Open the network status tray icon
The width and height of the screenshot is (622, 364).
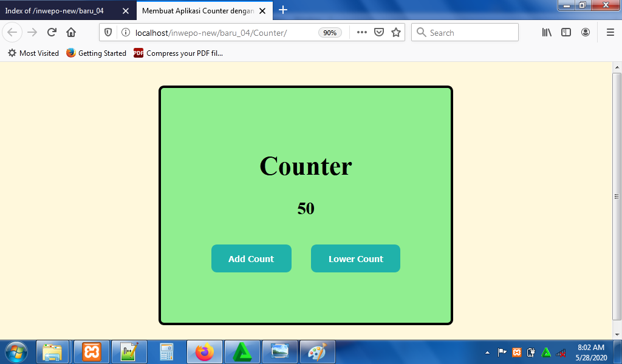click(561, 352)
